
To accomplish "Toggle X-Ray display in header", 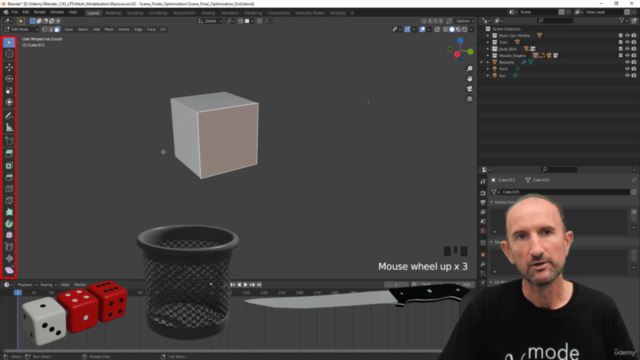I will click(437, 29).
